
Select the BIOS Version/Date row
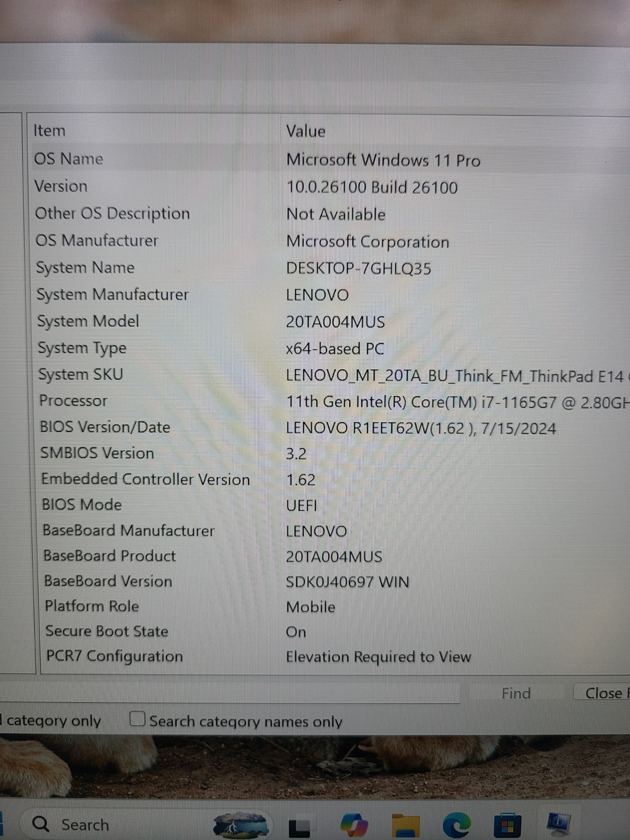(331, 427)
